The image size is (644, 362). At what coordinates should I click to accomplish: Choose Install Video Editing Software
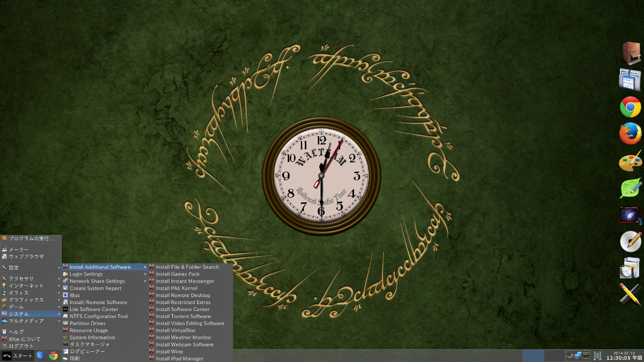point(191,323)
